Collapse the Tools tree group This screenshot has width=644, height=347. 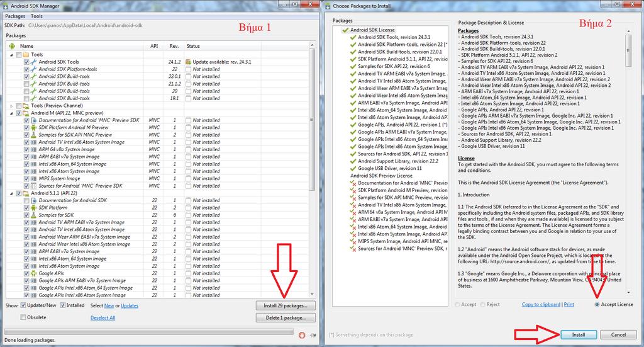click(11, 55)
